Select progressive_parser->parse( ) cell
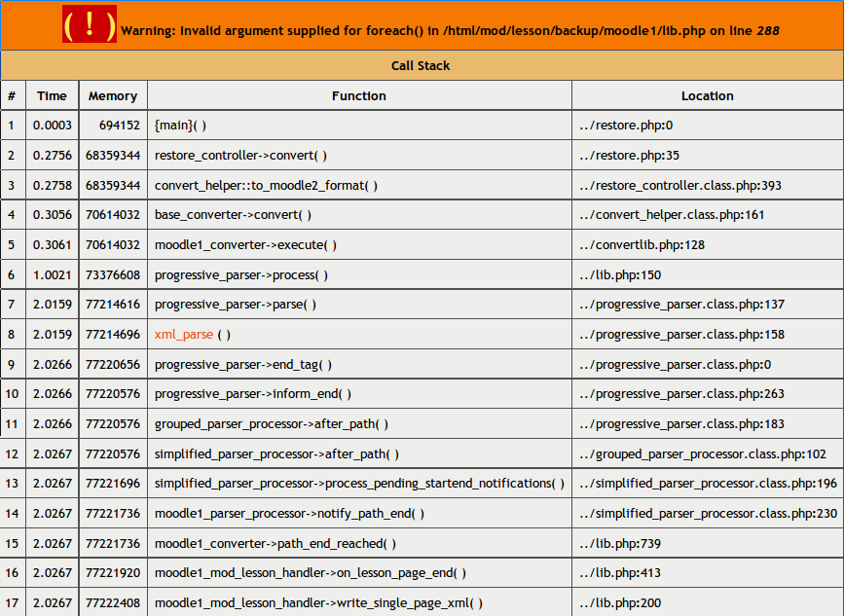Viewport: 844px width, 616px height. click(x=359, y=305)
